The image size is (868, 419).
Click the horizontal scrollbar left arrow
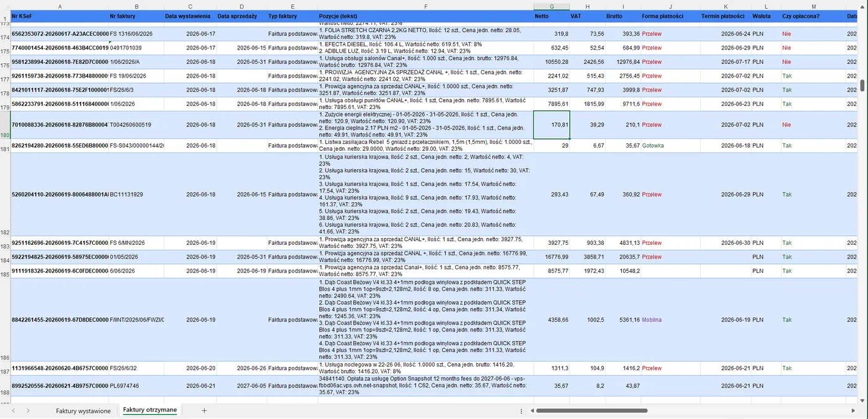[x=532, y=411]
